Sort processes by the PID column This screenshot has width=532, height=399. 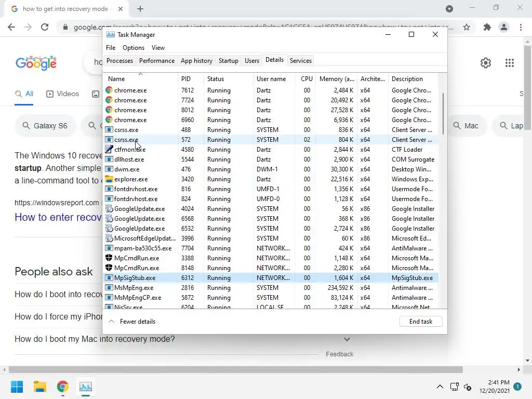190,79
